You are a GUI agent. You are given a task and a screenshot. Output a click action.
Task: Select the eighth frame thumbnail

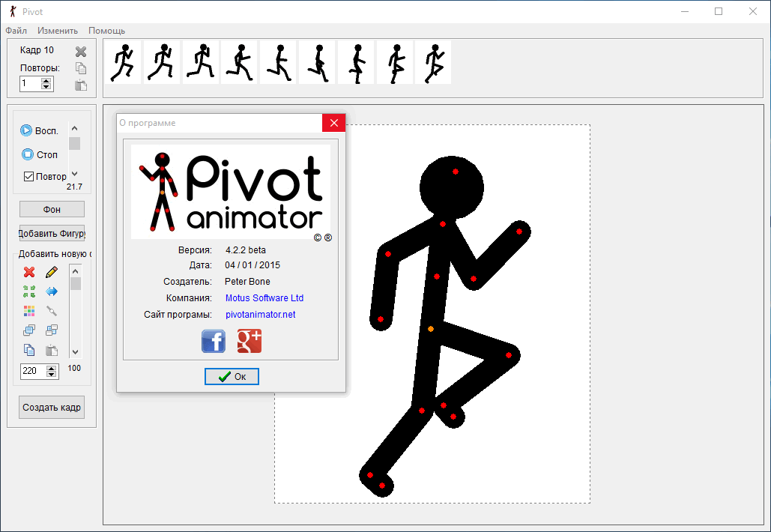tap(394, 62)
